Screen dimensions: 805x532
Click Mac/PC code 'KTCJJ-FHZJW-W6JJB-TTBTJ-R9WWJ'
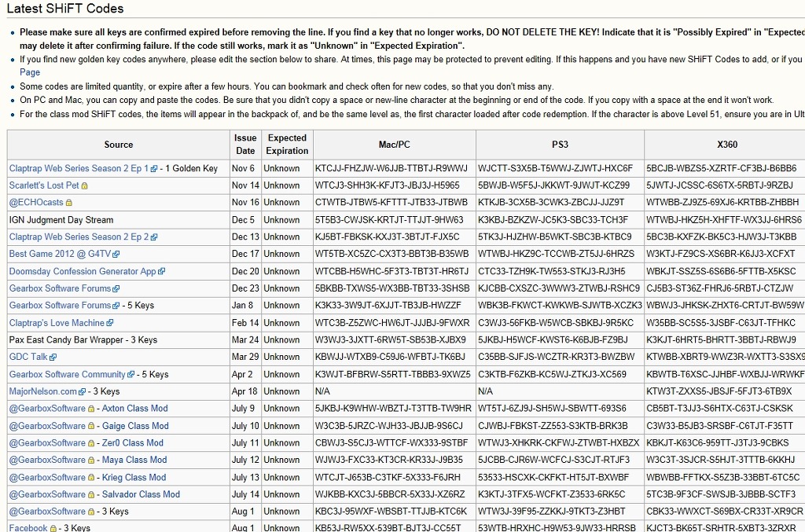click(x=391, y=168)
